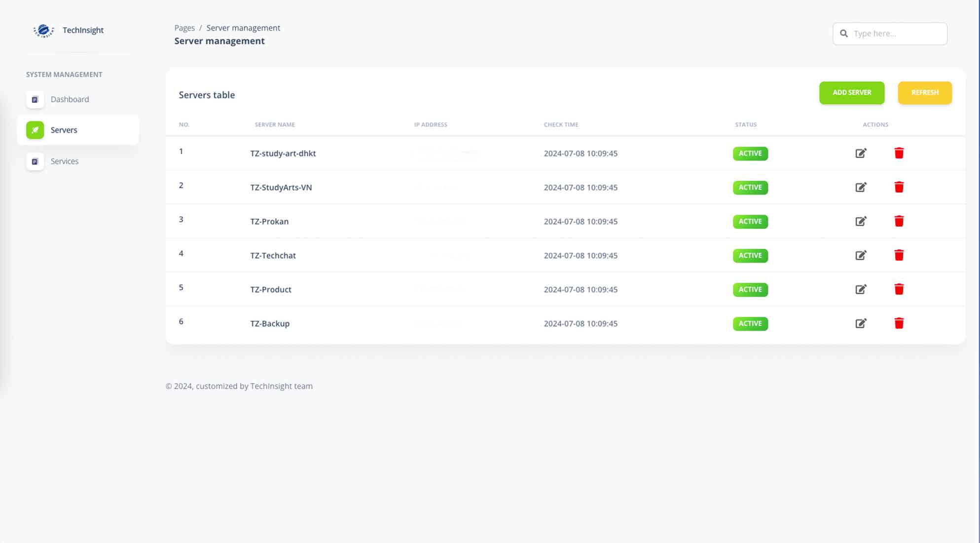Viewport: 980px width, 543px height.
Task: Click the IP Address column header
Action: (x=431, y=124)
